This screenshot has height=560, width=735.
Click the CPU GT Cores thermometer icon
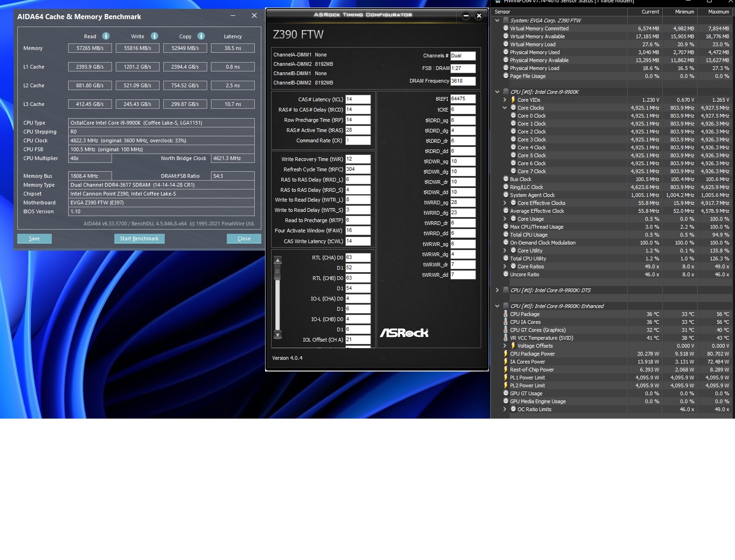pos(506,330)
